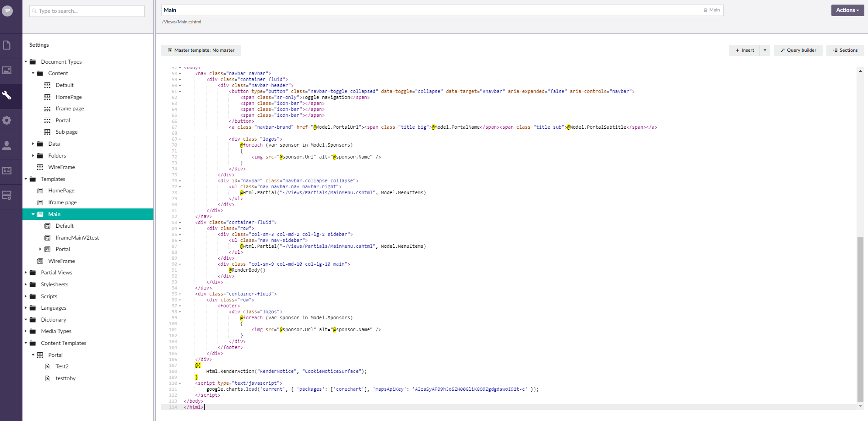Click the Sections button
Screen dimensions: 868x421
845,50
